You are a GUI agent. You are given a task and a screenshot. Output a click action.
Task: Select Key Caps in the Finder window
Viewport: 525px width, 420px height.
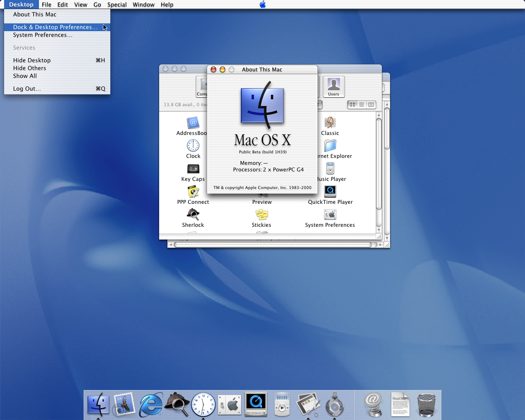pyautogui.click(x=193, y=169)
